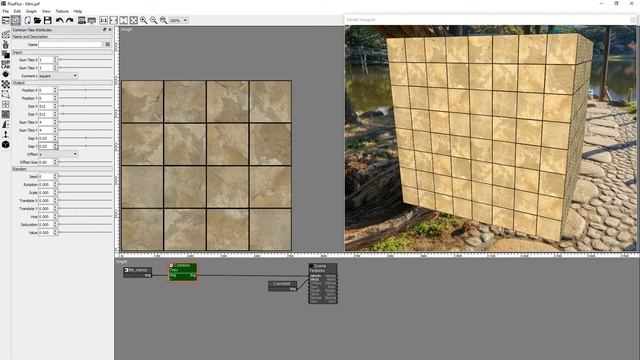Open the View menu
Image resolution: width=640 pixels, height=360 pixels.
pos(46,11)
